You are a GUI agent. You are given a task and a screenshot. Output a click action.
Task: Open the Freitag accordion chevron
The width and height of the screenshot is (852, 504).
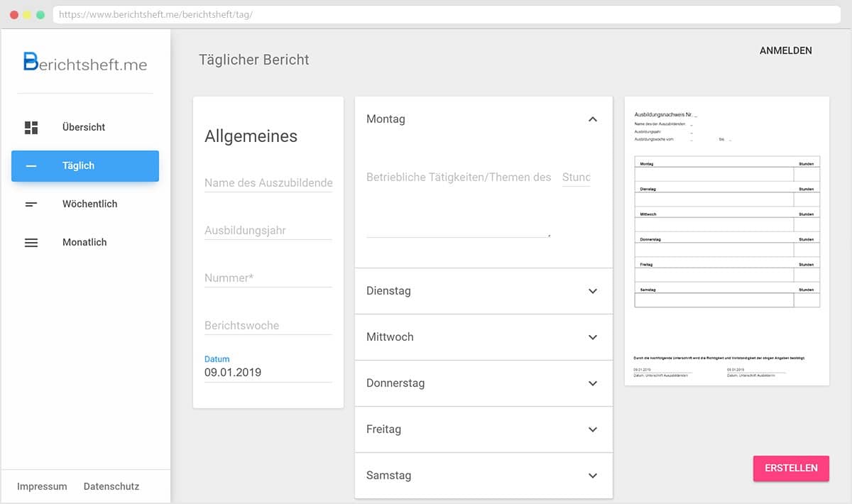point(593,429)
